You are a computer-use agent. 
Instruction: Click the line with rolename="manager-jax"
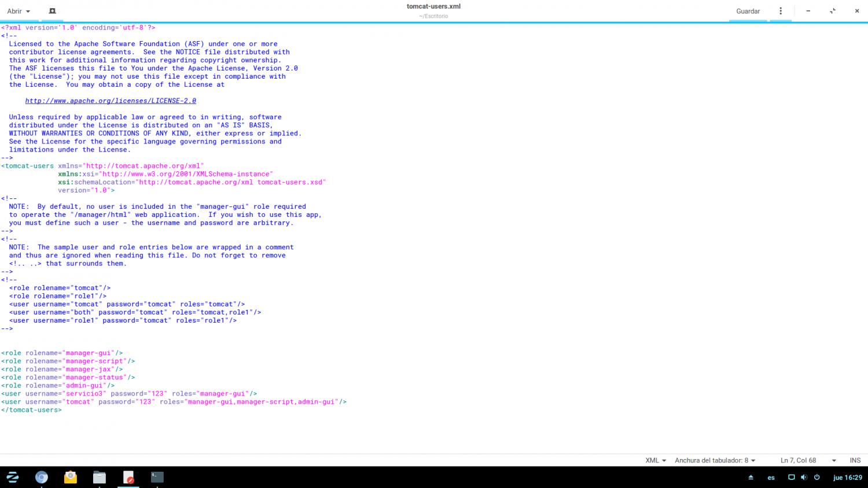pyautogui.click(x=62, y=369)
